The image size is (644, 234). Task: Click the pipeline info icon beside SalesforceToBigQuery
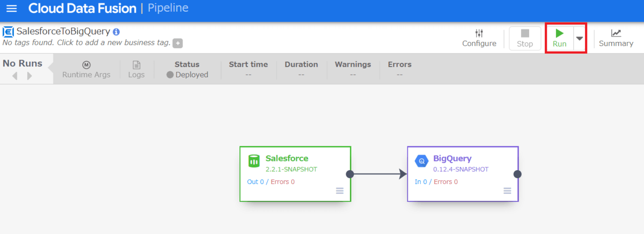116,32
